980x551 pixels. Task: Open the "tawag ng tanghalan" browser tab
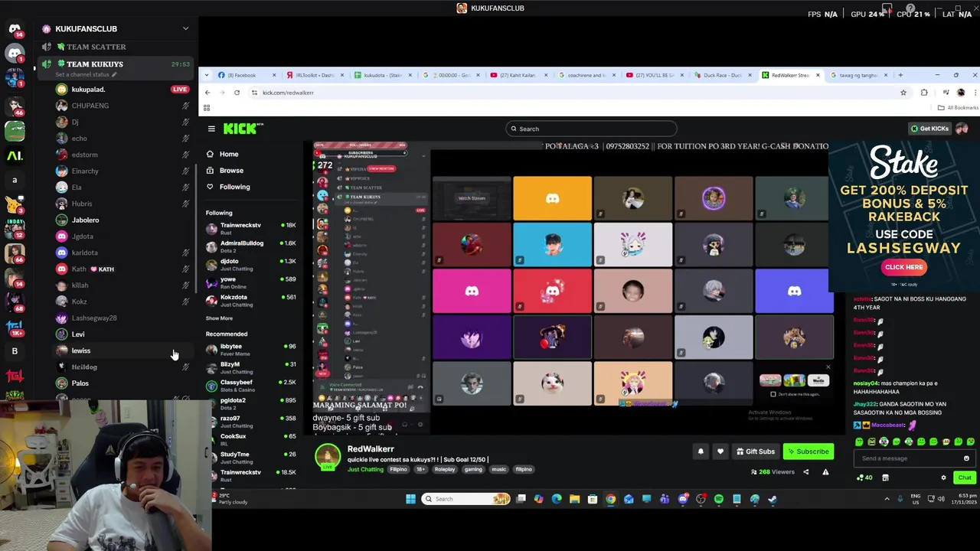tap(858, 75)
